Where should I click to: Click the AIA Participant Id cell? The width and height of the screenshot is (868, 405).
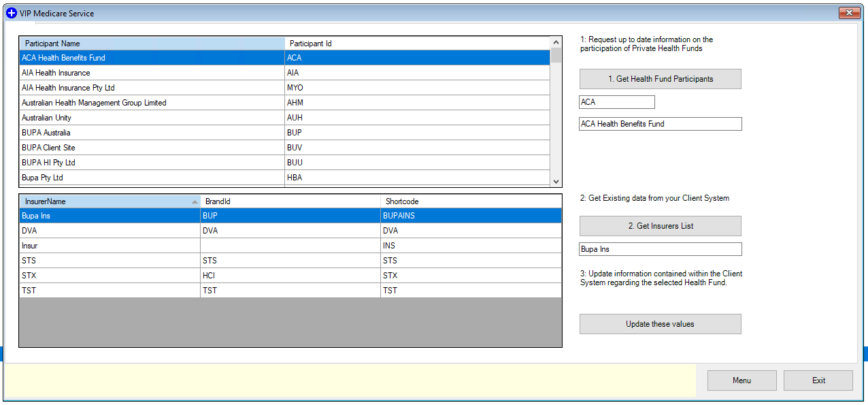pos(417,73)
